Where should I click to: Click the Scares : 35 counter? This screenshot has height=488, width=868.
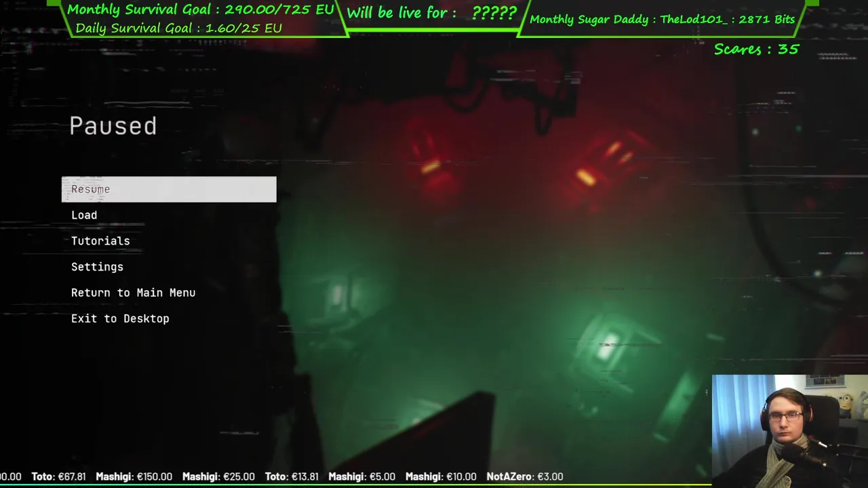[757, 49]
